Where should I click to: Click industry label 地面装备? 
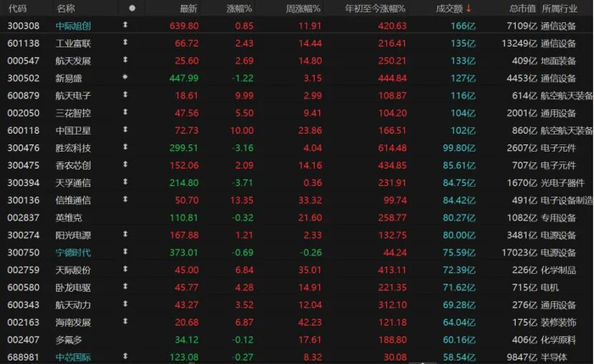click(x=558, y=60)
